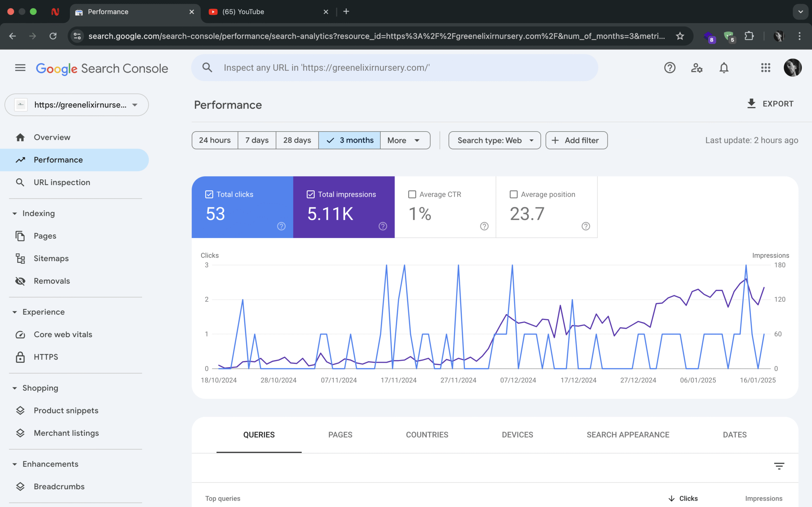
Task: Open the property selector dropdown
Action: tap(76, 105)
